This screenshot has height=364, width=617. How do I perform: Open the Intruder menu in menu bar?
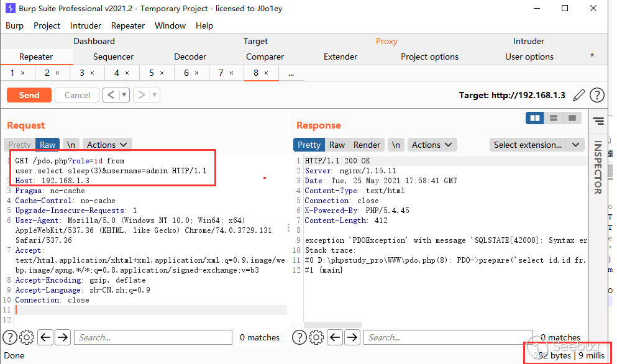86,25
